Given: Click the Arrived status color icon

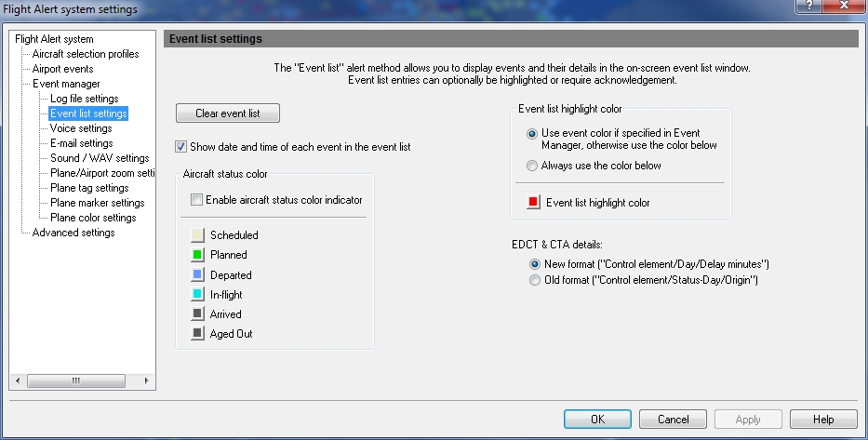Looking at the screenshot, I should click(x=197, y=314).
